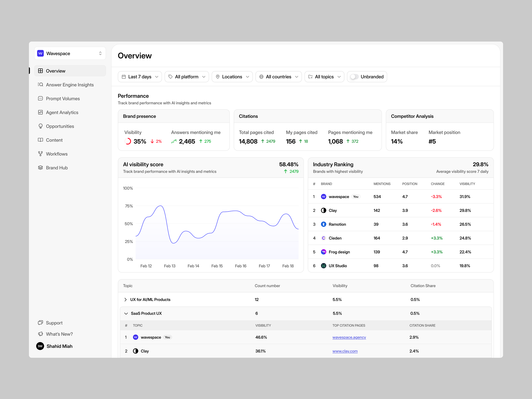Screen dimensions: 532x399
Task: Click the Ramotion logo in ranking table
Action: (324, 224)
